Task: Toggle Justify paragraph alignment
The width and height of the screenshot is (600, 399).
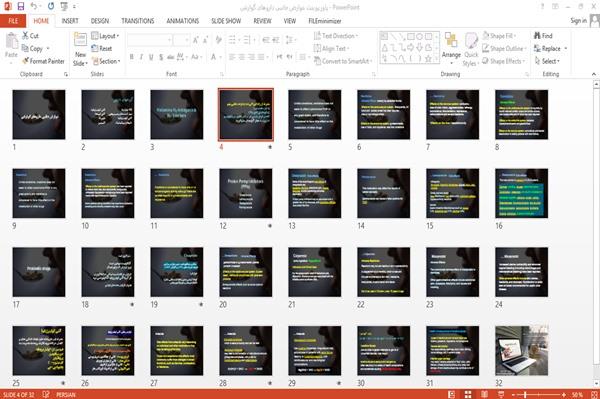Action: coord(261,57)
